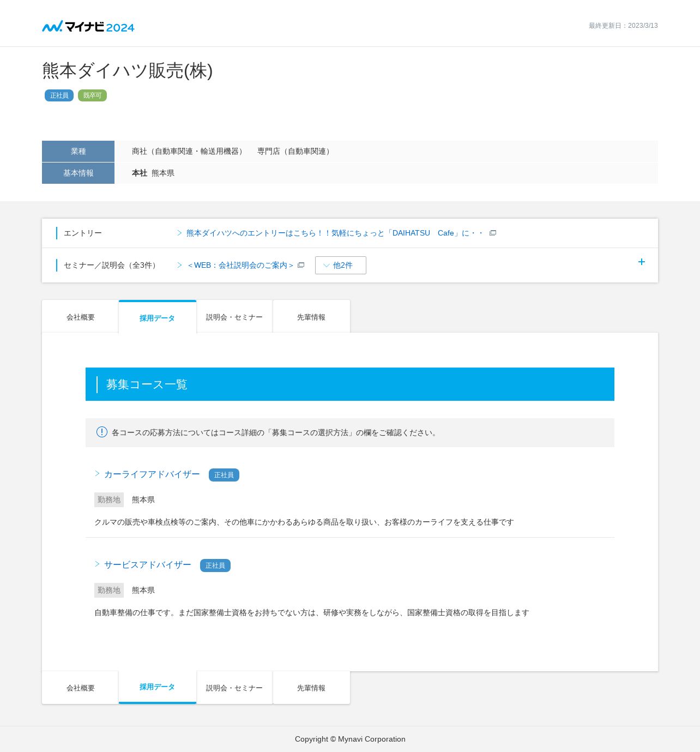Open top 先輩情報 tab

pyautogui.click(x=311, y=317)
